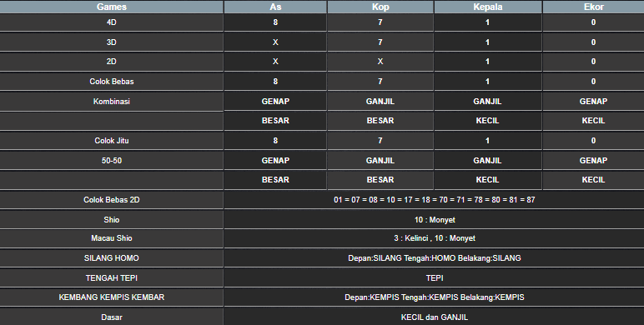
Task: Click As value 8 in 4D row
Action: point(275,22)
